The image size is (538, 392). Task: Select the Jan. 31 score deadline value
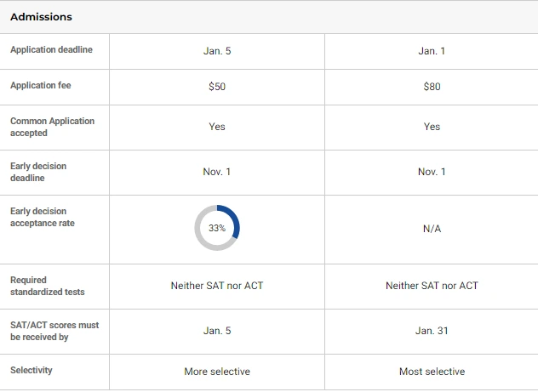(x=432, y=331)
